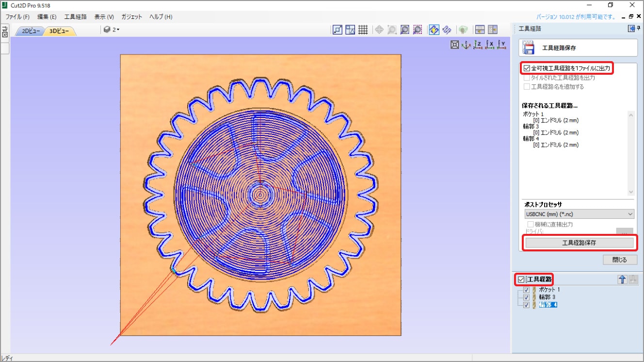Open the material display dropdown labeled 2

click(x=112, y=30)
